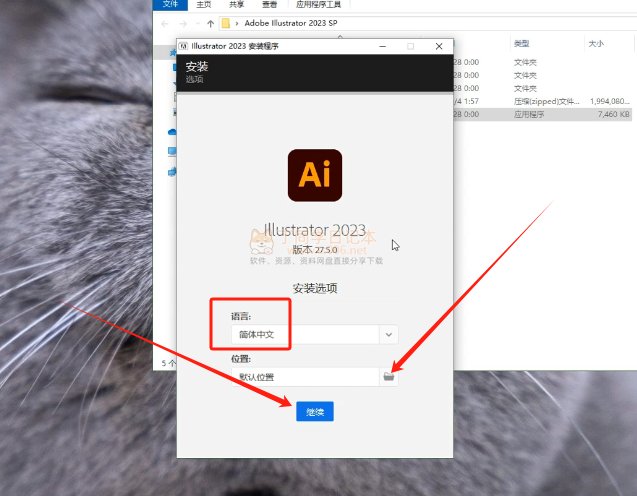
Task: Click the 语言: label in installer
Action: pyautogui.click(x=241, y=316)
